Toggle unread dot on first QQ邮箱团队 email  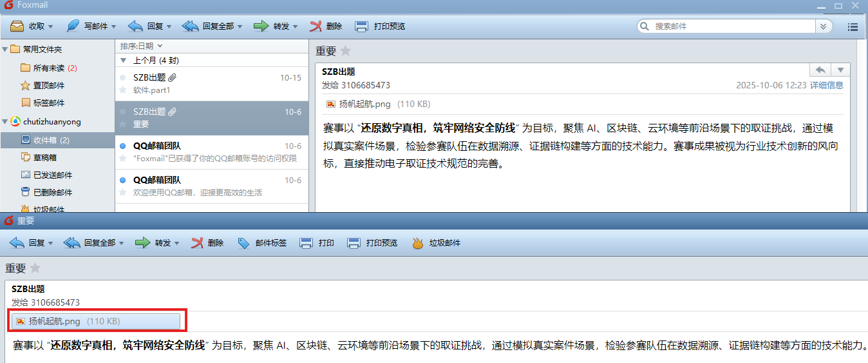click(123, 146)
